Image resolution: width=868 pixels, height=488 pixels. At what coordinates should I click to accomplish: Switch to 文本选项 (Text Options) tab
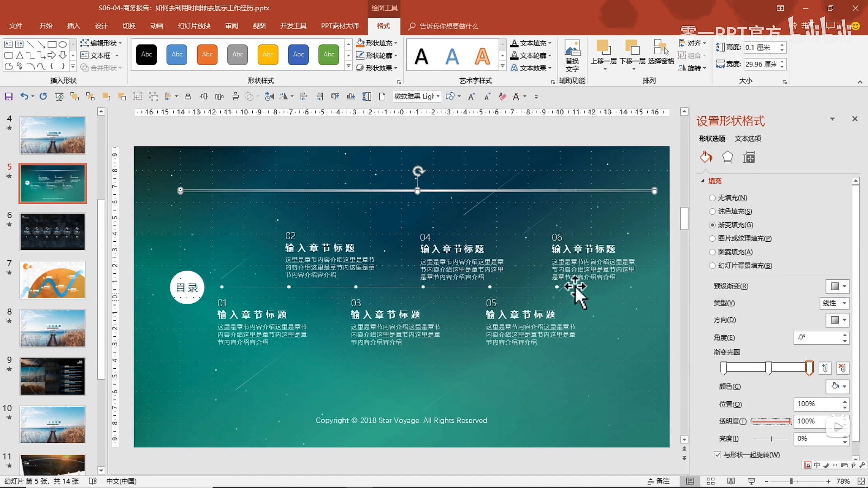tap(748, 139)
